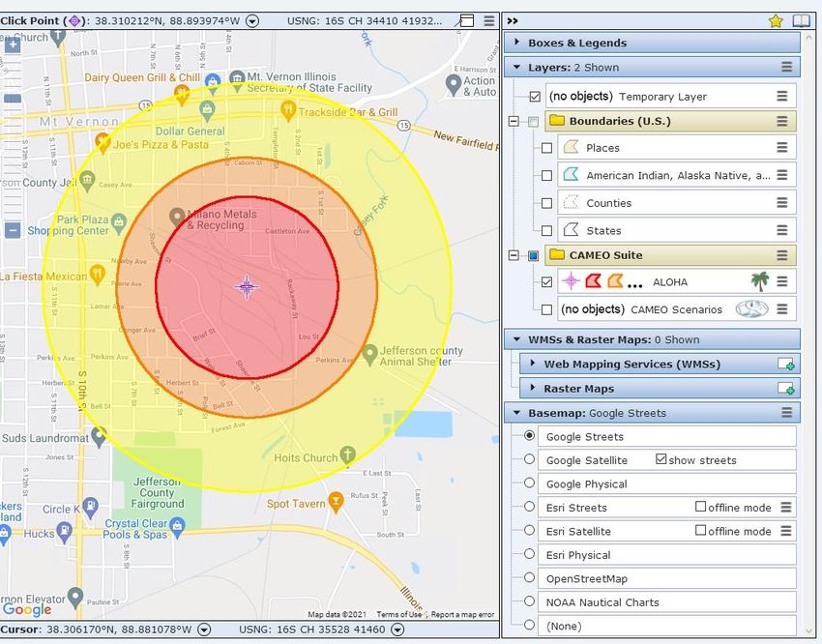The height and width of the screenshot is (644, 822).
Task: Click the ALOHA palm tree icon
Action: (759, 282)
